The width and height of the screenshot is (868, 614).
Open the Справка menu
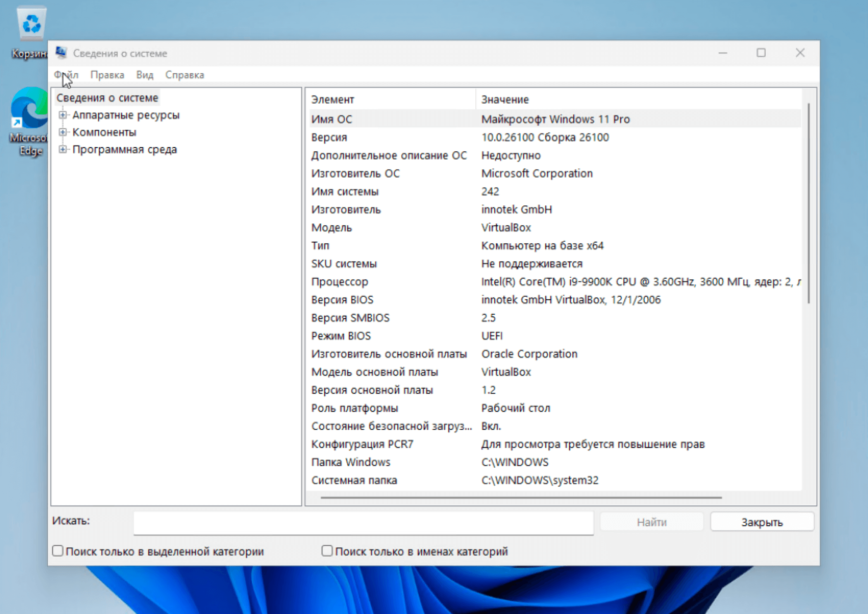pyautogui.click(x=184, y=75)
